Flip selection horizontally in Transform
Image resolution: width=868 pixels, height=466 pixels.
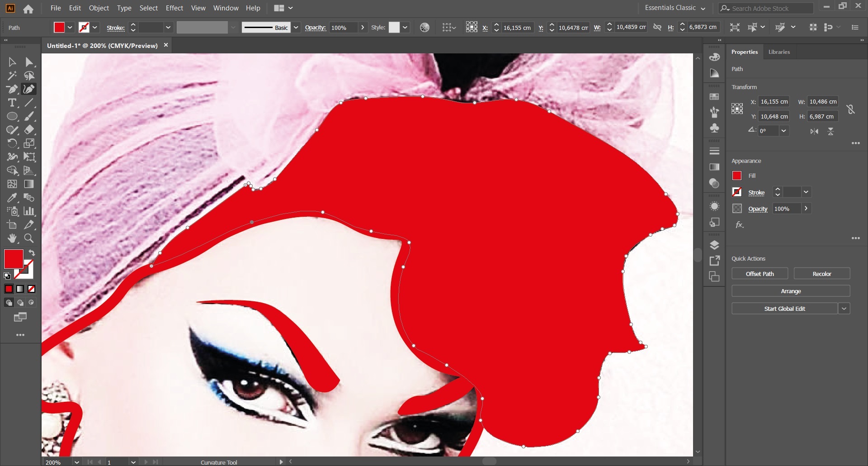tap(814, 131)
